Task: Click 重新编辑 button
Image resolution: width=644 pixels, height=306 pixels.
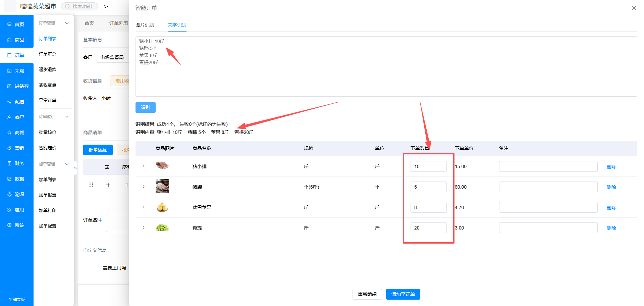Action: click(367, 294)
